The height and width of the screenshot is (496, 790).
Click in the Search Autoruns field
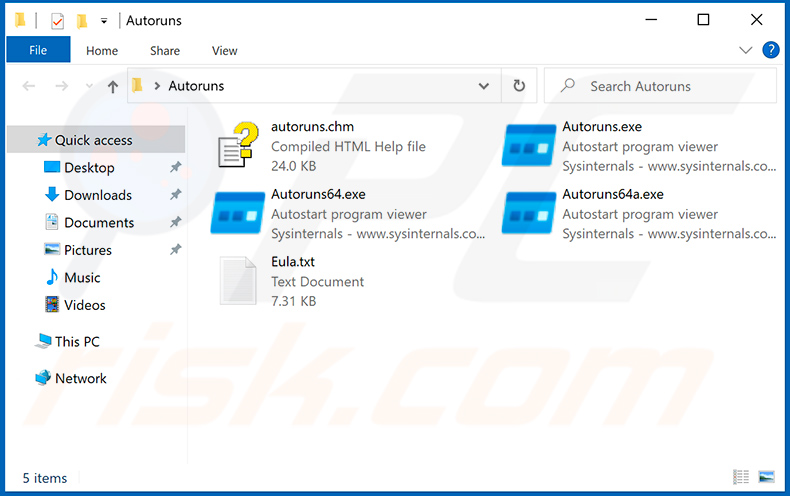660,86
